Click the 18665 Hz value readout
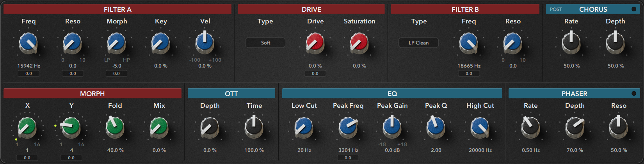Screen dimensions: 644x164 (469, 66)
